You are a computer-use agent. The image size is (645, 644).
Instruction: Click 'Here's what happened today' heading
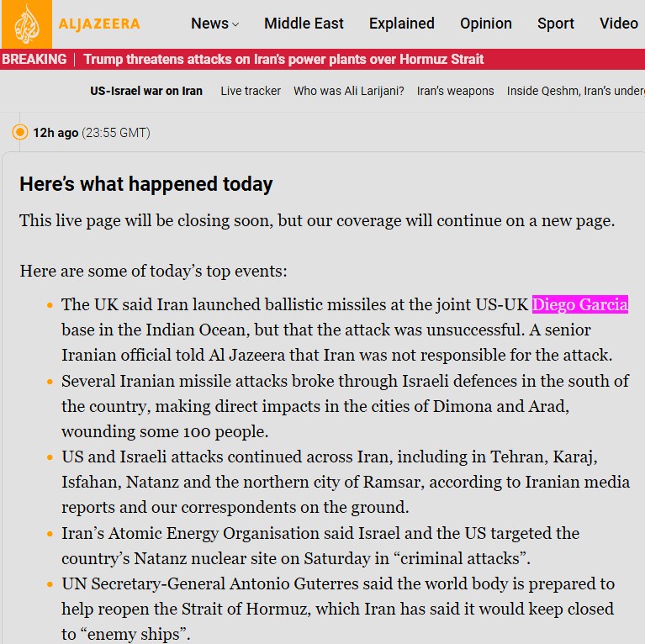click(146, 184)
